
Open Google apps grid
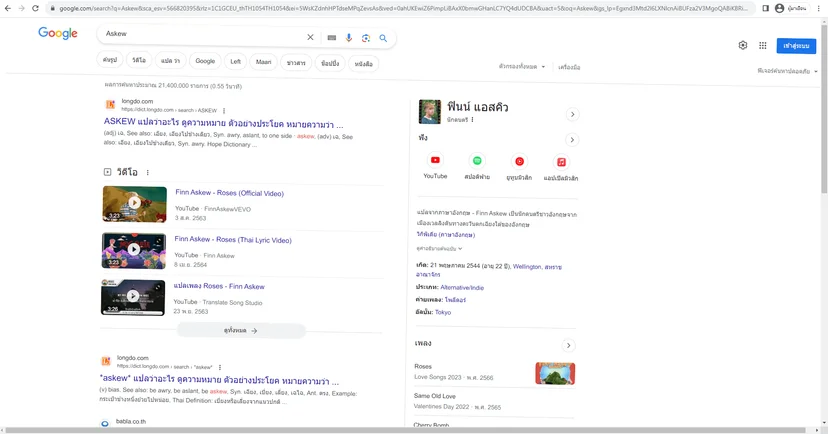click(763, 45)
